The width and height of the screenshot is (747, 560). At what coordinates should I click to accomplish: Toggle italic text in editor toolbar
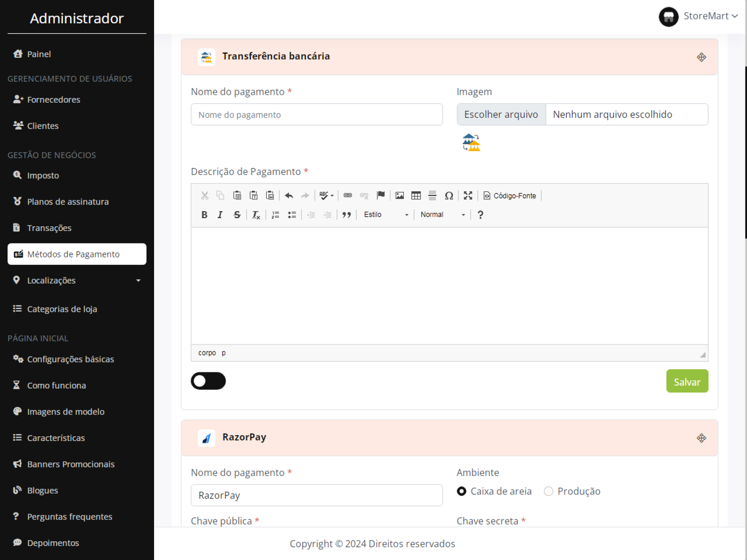pos(220,215)
